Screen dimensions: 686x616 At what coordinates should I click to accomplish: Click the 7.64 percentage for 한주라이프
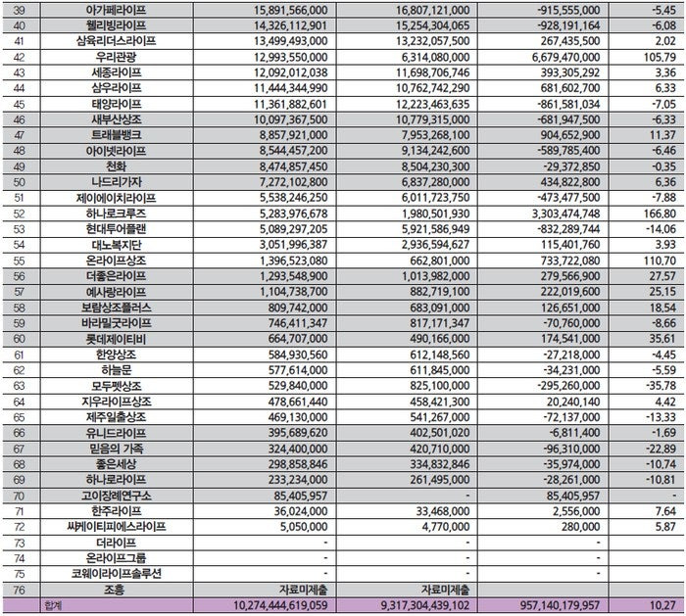(665, 511)
